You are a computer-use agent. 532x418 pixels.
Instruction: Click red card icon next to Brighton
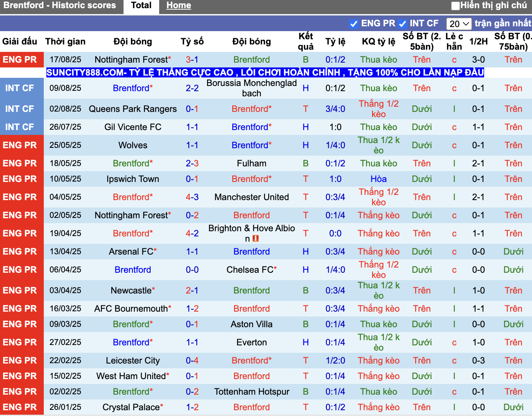pos(255,239)
